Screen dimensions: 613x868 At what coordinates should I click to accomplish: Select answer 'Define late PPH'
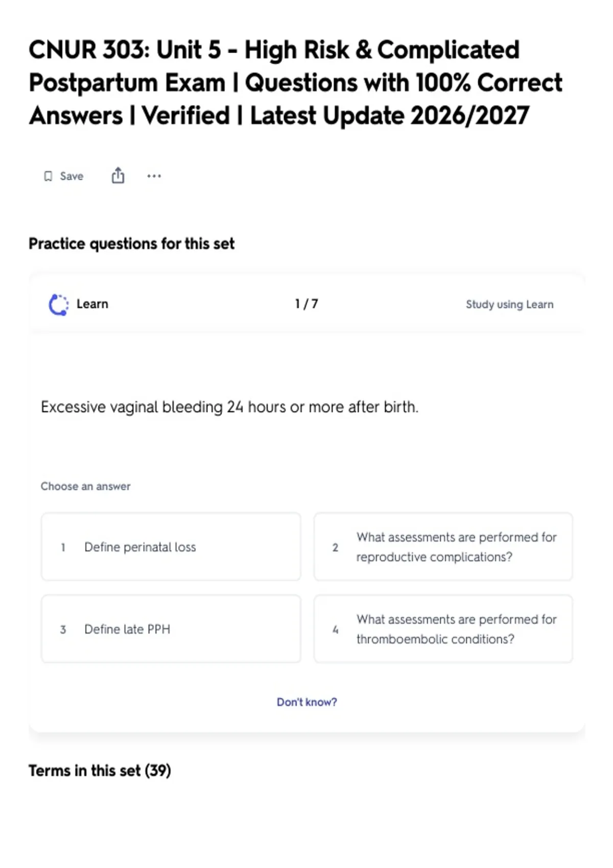[171, 629]
